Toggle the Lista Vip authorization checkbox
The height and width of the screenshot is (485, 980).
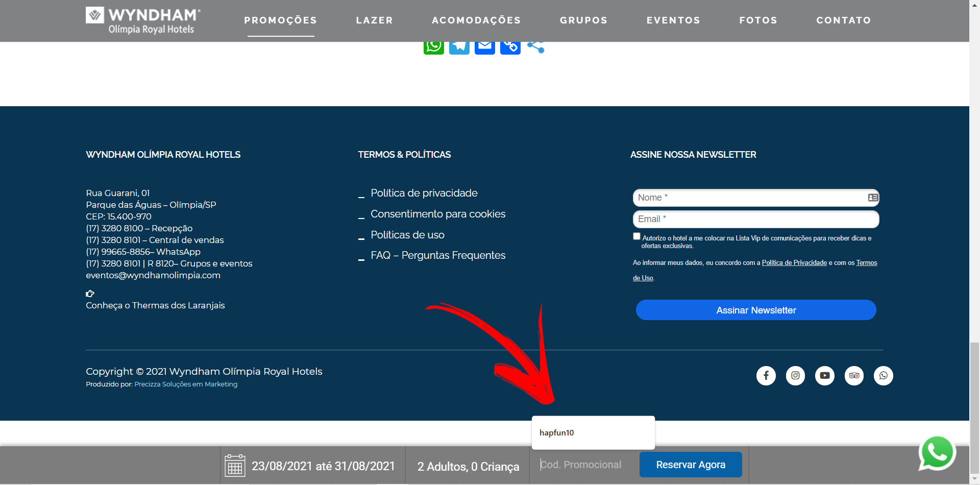pyautogui.click(x=636, y=236)
